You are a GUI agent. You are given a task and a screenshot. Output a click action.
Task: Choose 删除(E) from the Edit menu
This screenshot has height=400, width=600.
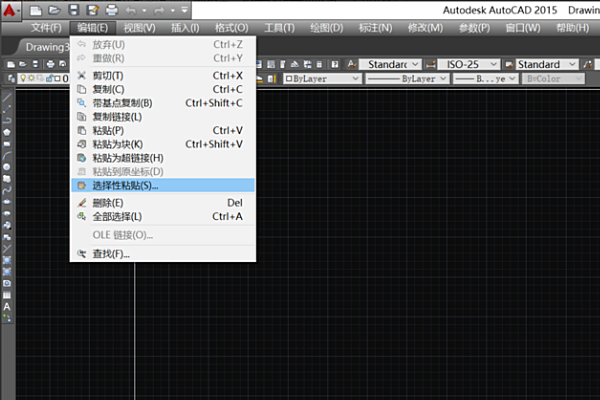[163, 203]
